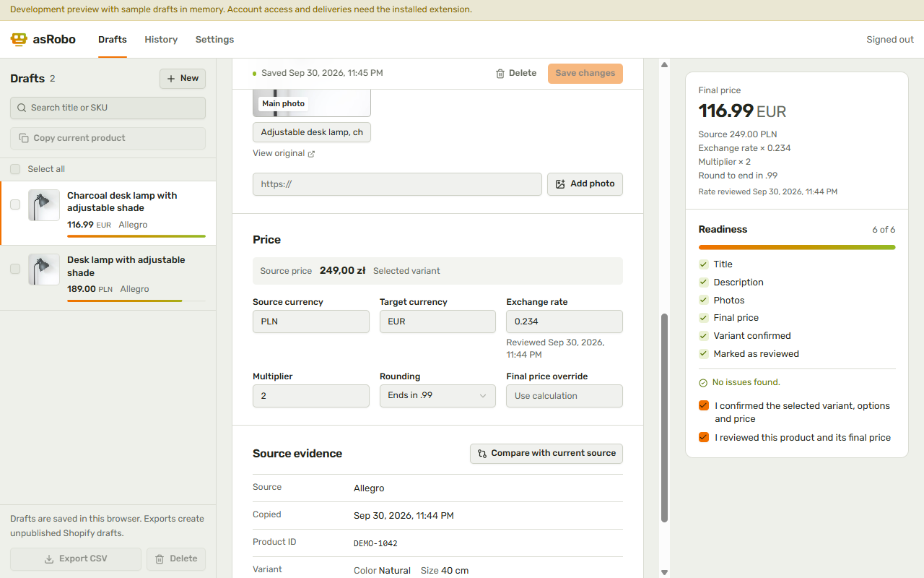Screen dimensions: 924x578
Task: Click the search magnifier icon
Action: pyautogui.click(x=22, y=108)
